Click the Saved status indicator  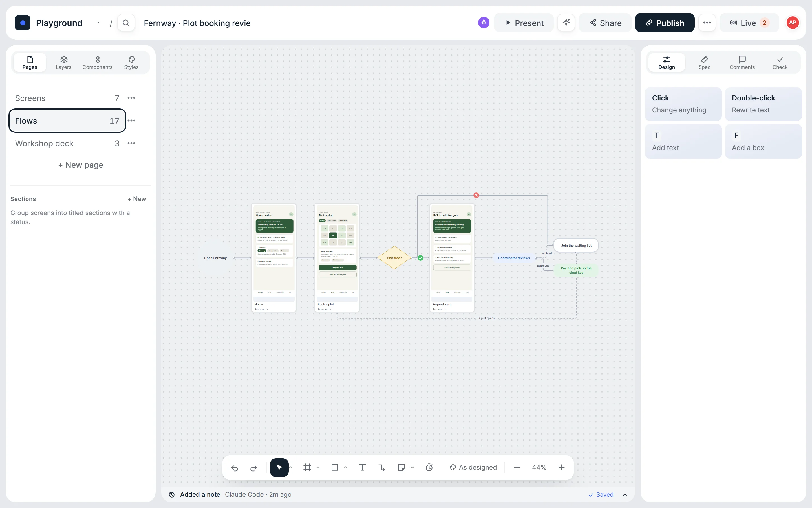(601, 494)
